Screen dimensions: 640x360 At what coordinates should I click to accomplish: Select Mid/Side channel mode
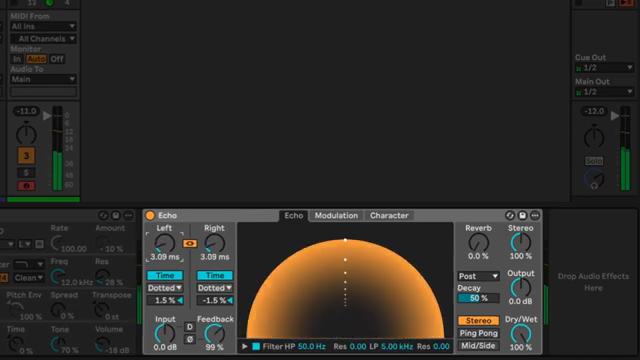coord(478,346)
